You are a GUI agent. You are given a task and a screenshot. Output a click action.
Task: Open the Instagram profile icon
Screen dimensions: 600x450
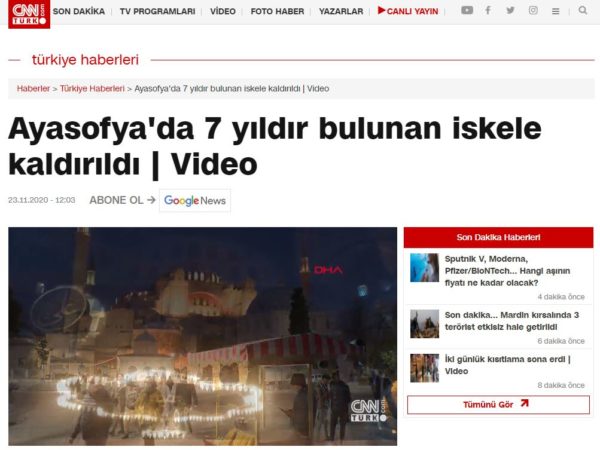click(x=532, y=11)
